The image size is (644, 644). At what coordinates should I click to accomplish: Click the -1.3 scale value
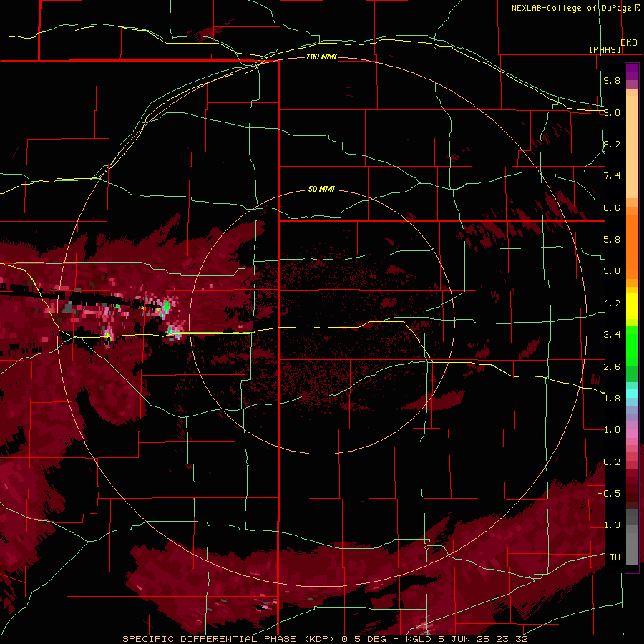[609, 525]
